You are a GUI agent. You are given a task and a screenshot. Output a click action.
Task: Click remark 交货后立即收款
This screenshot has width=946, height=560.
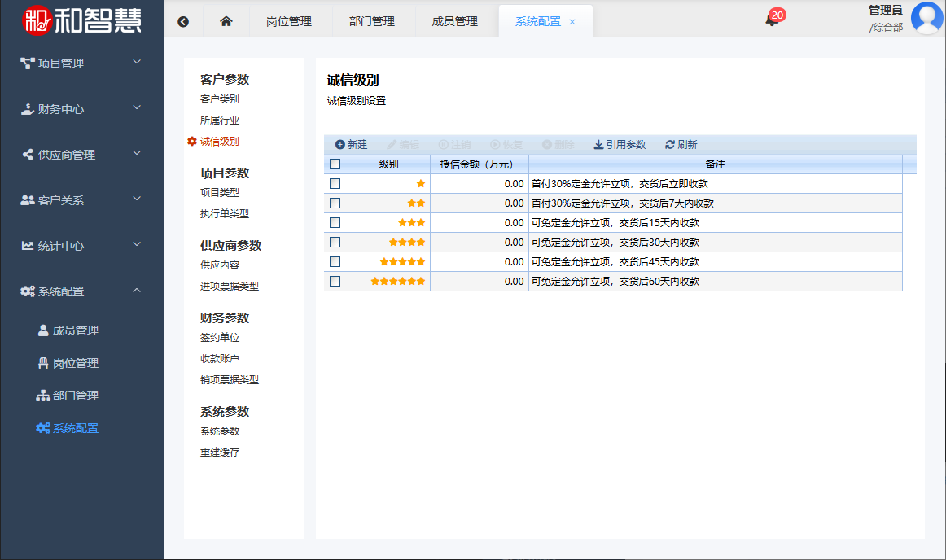(x=673, y=183)
